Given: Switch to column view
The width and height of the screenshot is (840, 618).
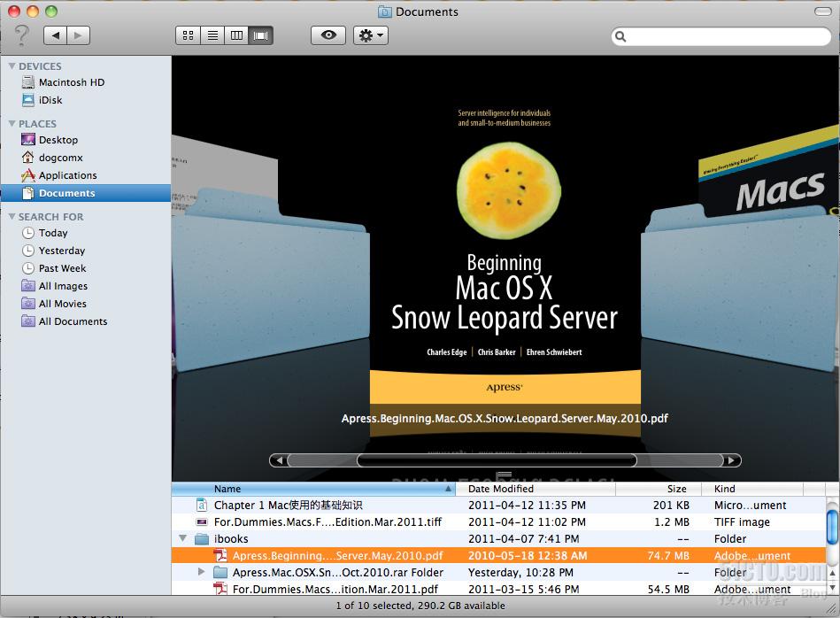Looking at the screenshot, I should (x=236, y=36).
